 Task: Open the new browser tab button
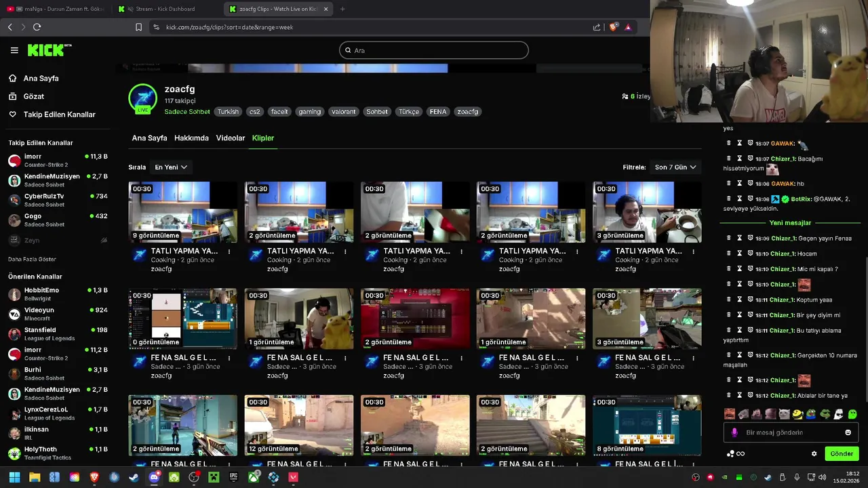342,9
